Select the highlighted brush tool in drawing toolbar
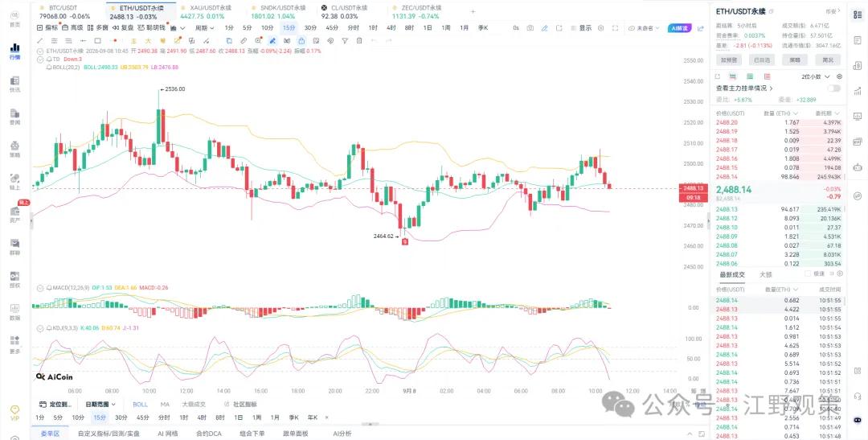Image resolution: width=868 pixels, height=440 pixels. [272, 40]
